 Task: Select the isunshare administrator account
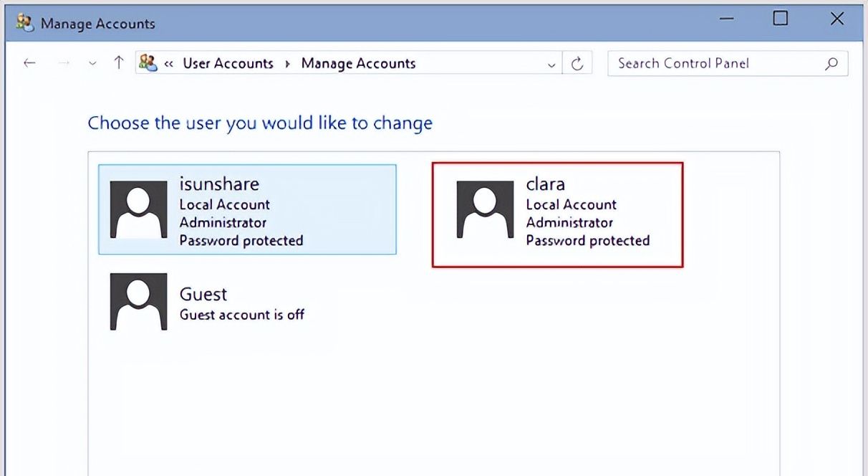247,209
